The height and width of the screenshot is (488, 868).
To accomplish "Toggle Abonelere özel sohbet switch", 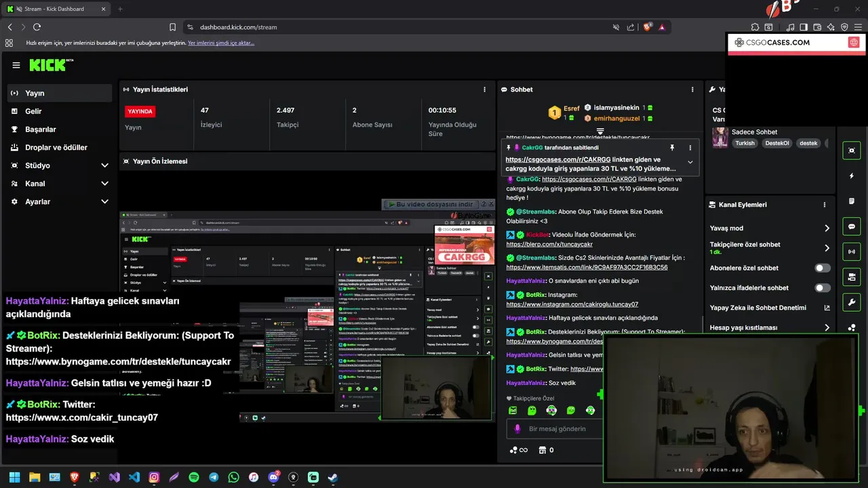I will tap(823, 268).
